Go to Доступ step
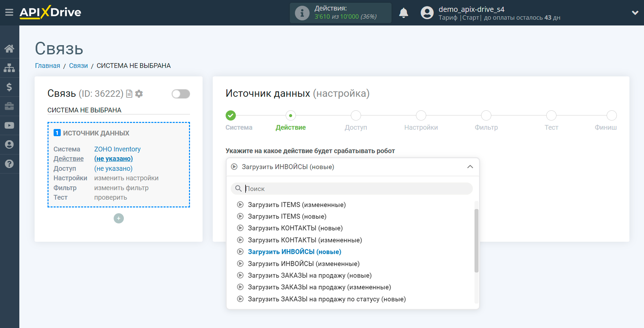 (x=356, y=115)
